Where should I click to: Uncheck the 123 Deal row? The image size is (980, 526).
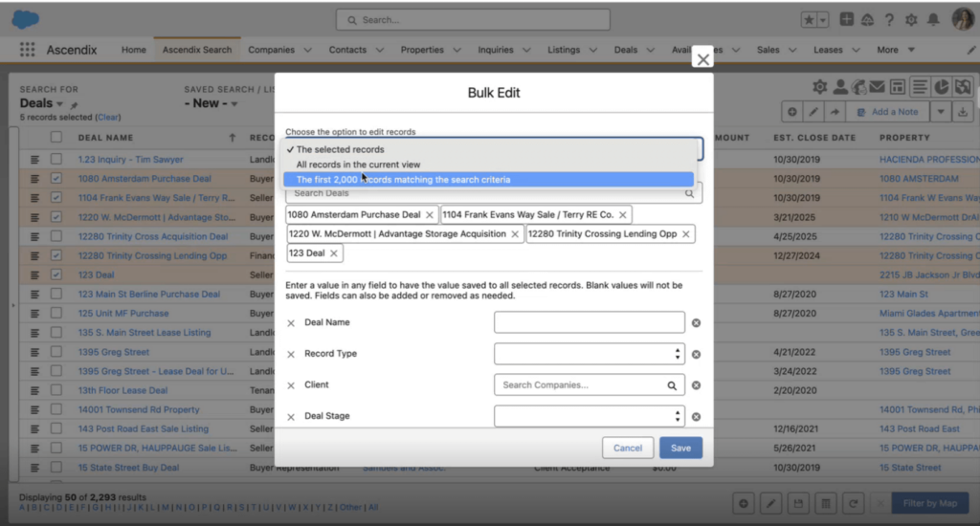[x=56, y=274]
